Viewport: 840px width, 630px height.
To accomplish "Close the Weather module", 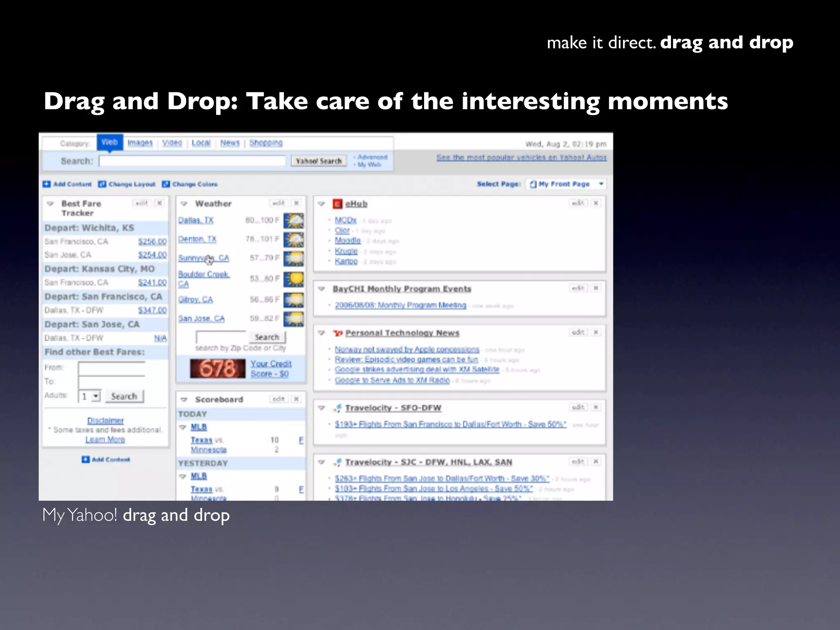I will (x=296, y=203).
